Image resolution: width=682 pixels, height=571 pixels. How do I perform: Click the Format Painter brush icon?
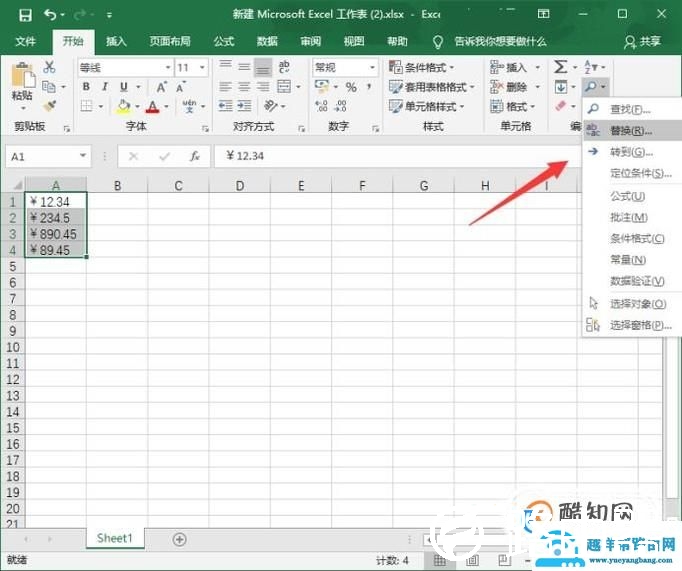pos(49,106)
